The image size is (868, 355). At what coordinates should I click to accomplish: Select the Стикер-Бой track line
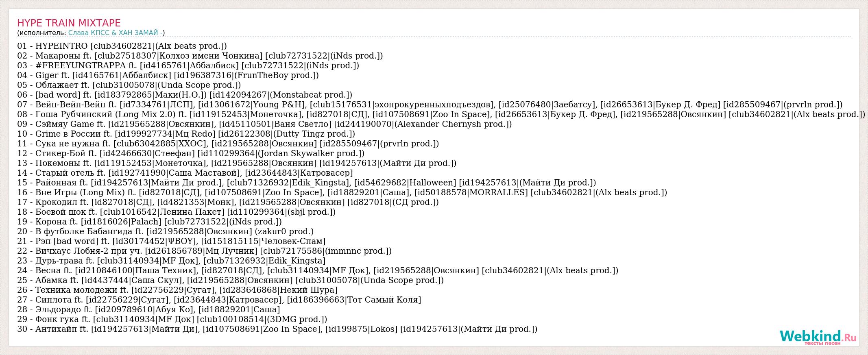[190, 153]
